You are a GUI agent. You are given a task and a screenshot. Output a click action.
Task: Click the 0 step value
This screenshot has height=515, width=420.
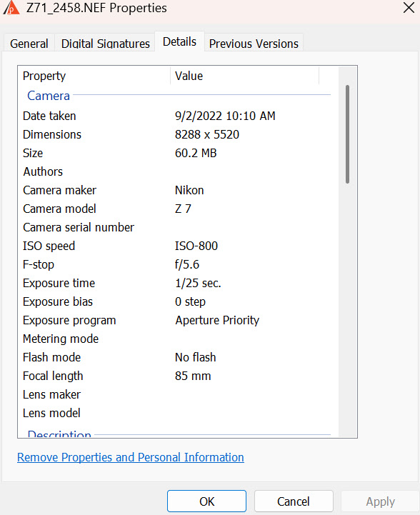click(190, 301)
